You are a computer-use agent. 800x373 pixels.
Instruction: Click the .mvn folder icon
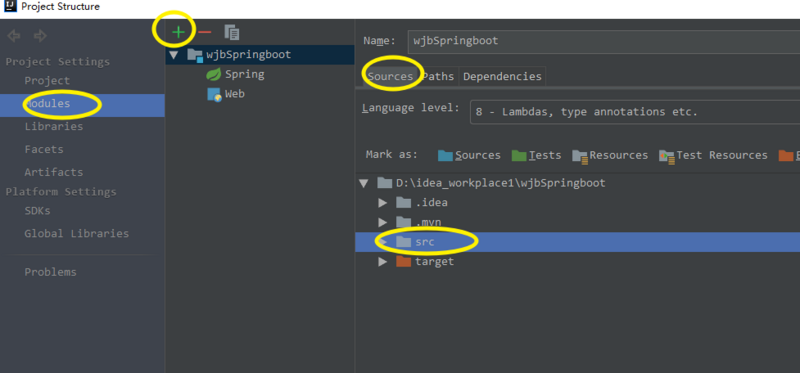[404, 222]
